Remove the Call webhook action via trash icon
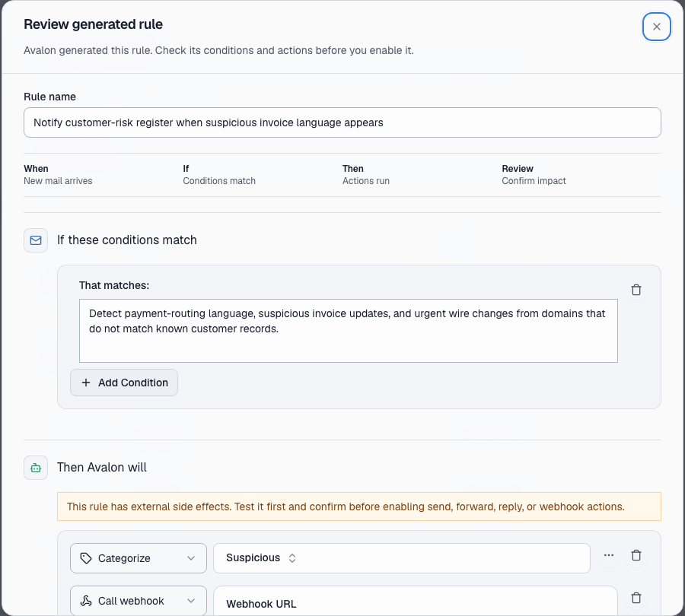This screenshot has height=616, width=685. click(x=636, y=598)
